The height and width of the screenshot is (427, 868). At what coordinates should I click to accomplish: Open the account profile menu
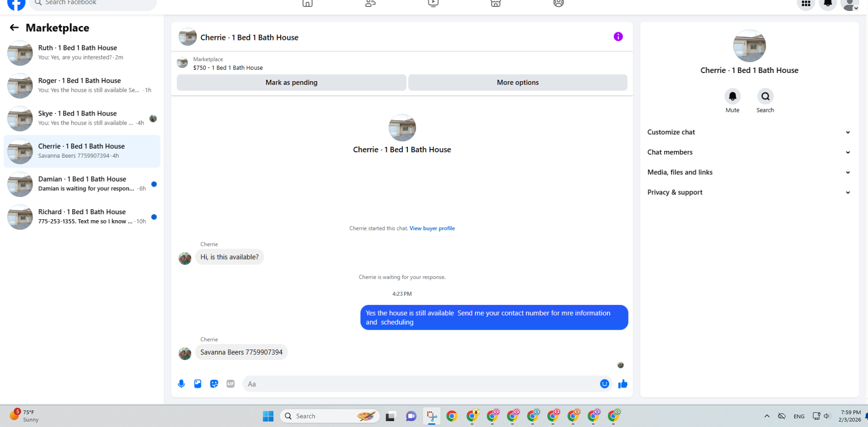tap(850, 4)
